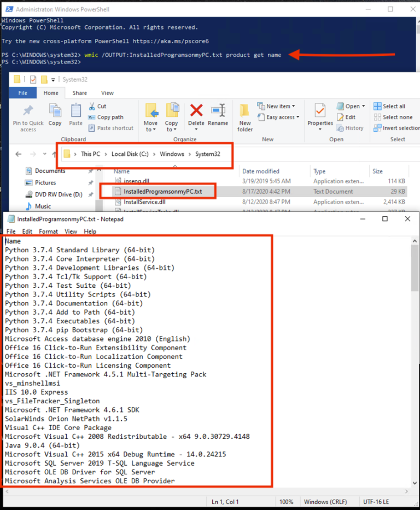This screenshot has width=420, height=510.
Task: Click Notepad vertical scrollbar up arrow
Action: click(x=415, y=241)
